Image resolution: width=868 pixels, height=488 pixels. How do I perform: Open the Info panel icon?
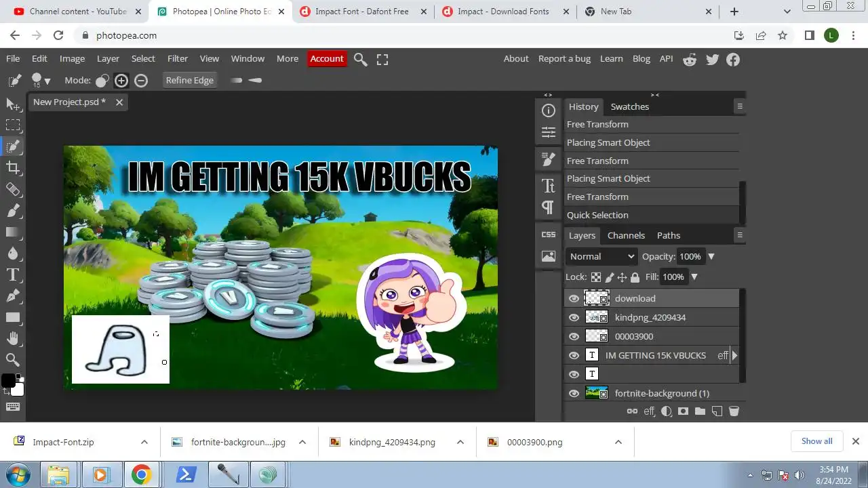tap(549, 110)
